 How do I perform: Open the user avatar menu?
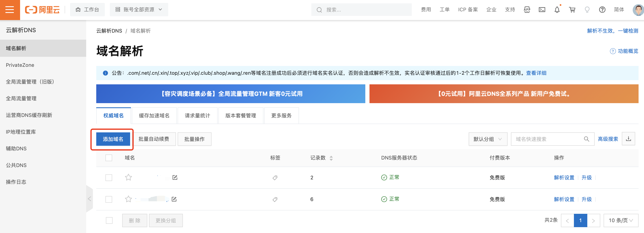(x=638, y=10)
